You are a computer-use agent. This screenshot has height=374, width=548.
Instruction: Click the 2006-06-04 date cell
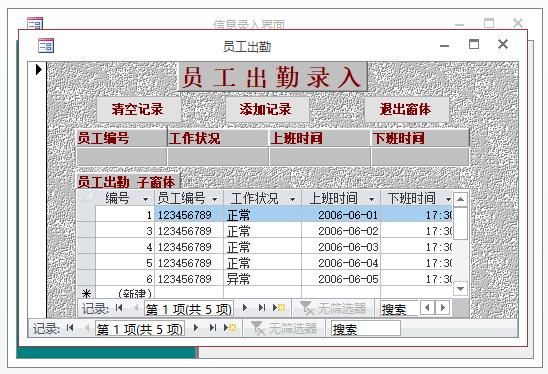(341, 263)
